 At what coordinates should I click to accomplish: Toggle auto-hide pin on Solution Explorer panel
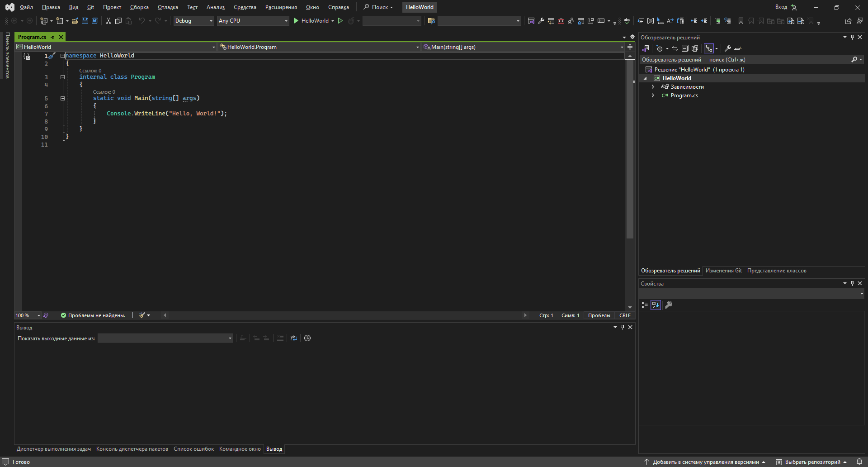[852, 37]
